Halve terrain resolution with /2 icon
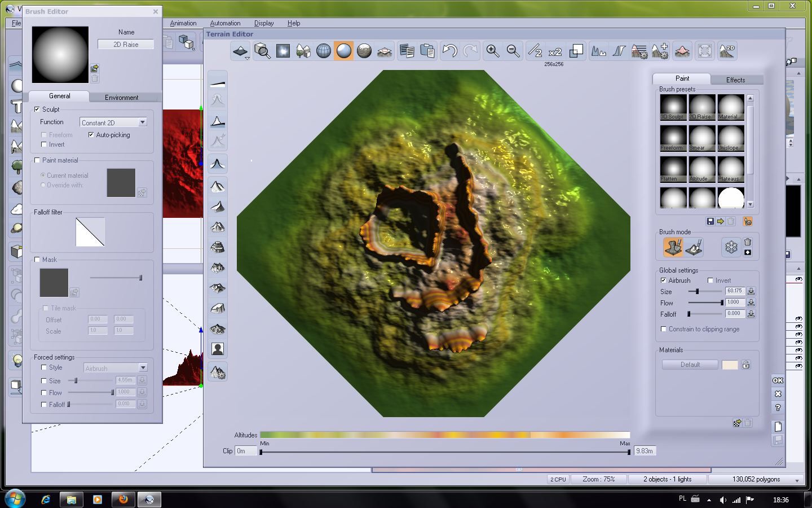The width and height of the screenshot is (812, 508). pos(535,51)
